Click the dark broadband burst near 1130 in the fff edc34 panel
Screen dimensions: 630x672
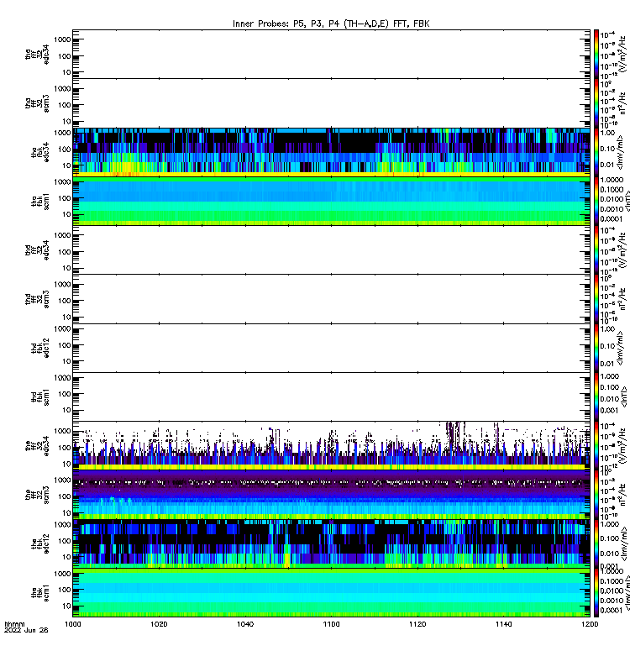[455, 437]
